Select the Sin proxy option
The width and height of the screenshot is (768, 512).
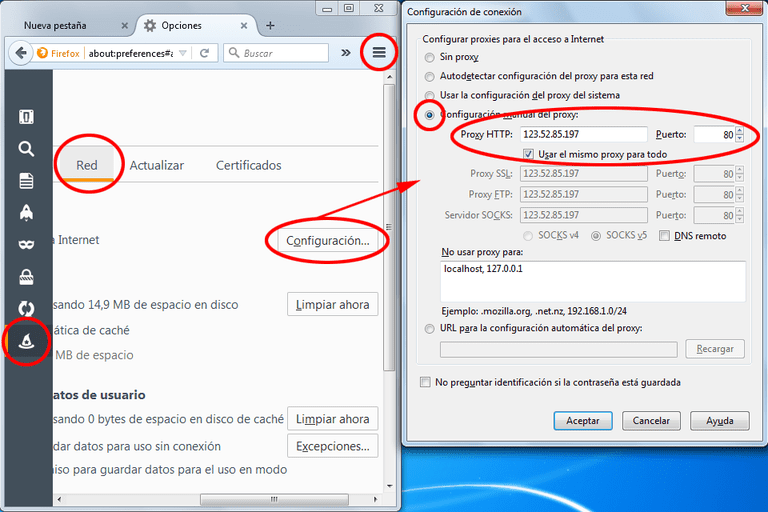click(430, 57)
